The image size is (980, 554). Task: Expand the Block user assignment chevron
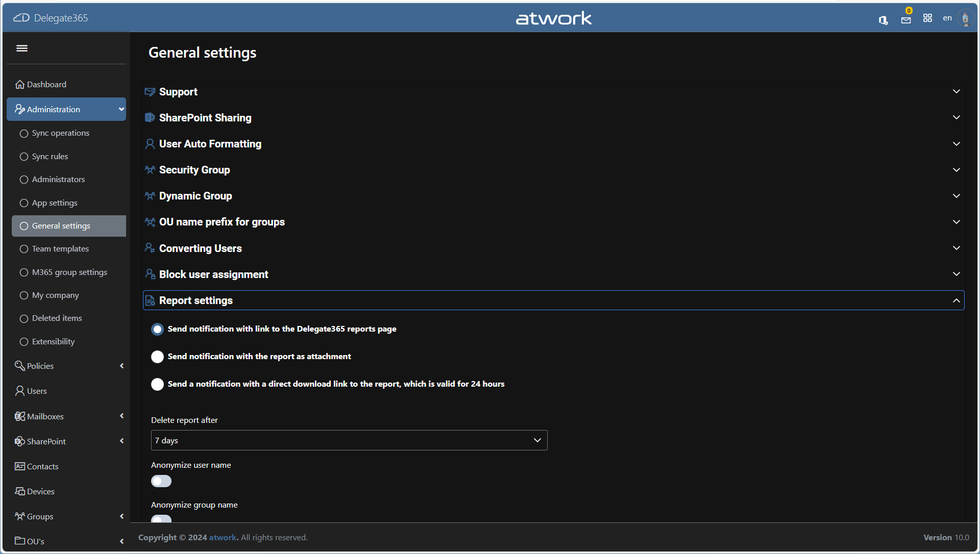pos(957,274)
